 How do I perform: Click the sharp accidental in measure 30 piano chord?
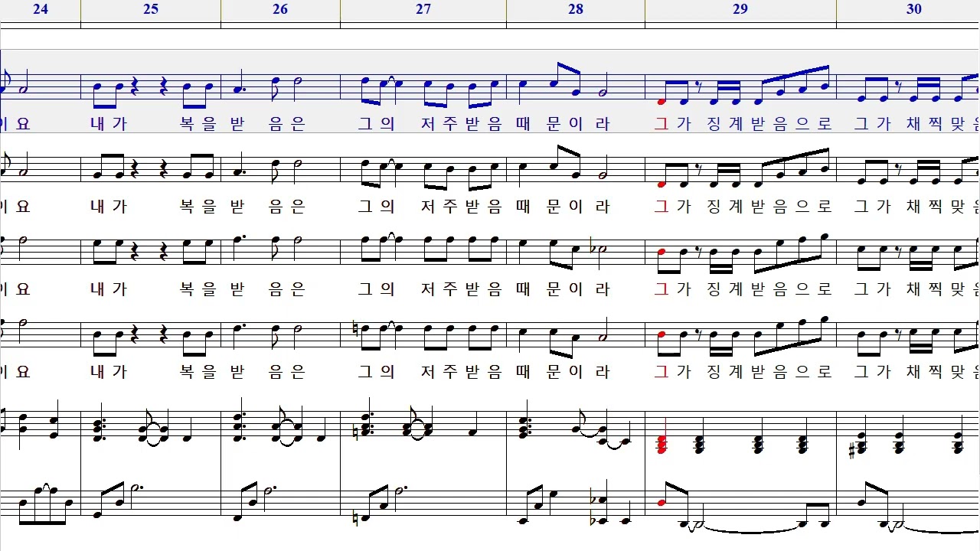tap(850, 449)
